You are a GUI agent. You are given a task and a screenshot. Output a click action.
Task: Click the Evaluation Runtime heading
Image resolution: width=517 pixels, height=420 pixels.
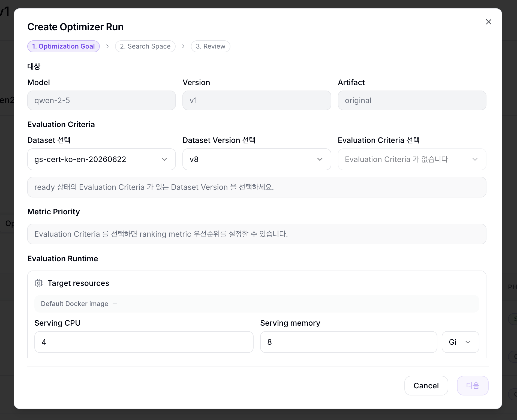click(63, 259)
